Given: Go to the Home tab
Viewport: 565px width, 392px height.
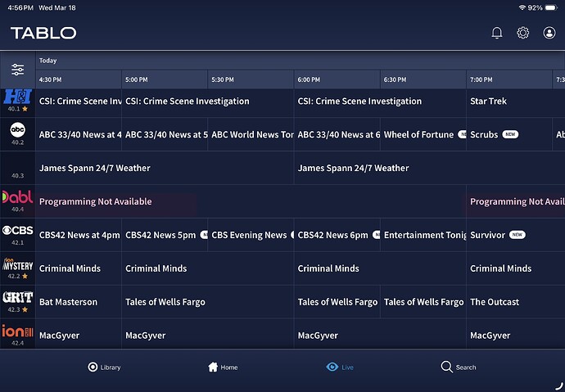Looking at the screenshot, I should pos(223,367).
